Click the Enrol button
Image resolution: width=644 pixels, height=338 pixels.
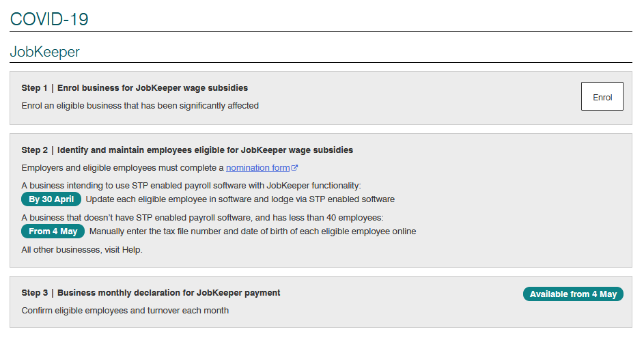click(x=602, y=96)
